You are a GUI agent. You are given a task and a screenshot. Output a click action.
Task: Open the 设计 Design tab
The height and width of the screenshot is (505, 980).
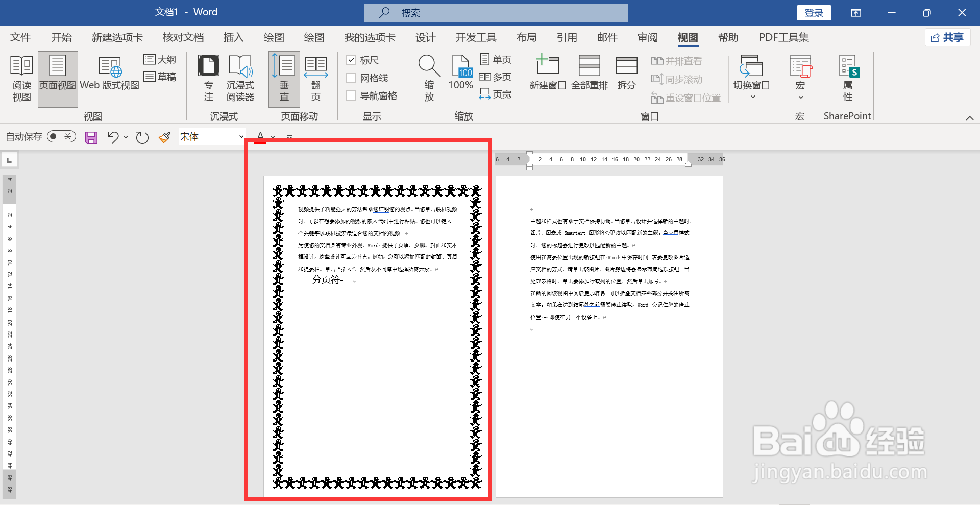click(425, 37)
